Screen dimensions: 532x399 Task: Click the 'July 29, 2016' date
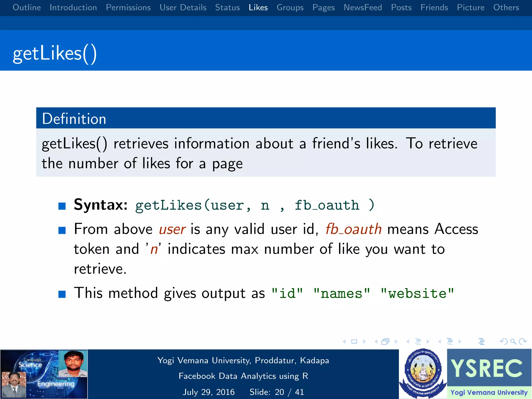pyautogui.click(x=209, y=392)
